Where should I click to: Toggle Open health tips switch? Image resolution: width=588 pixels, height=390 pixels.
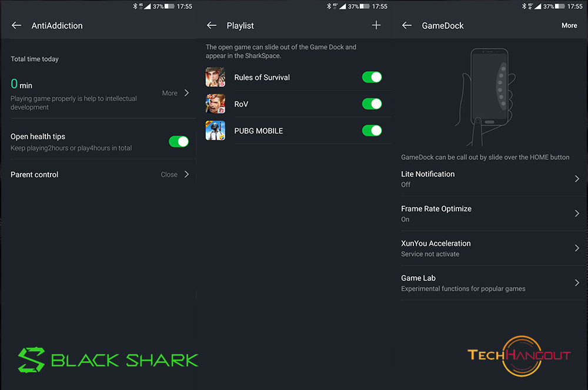coord(179,142)
